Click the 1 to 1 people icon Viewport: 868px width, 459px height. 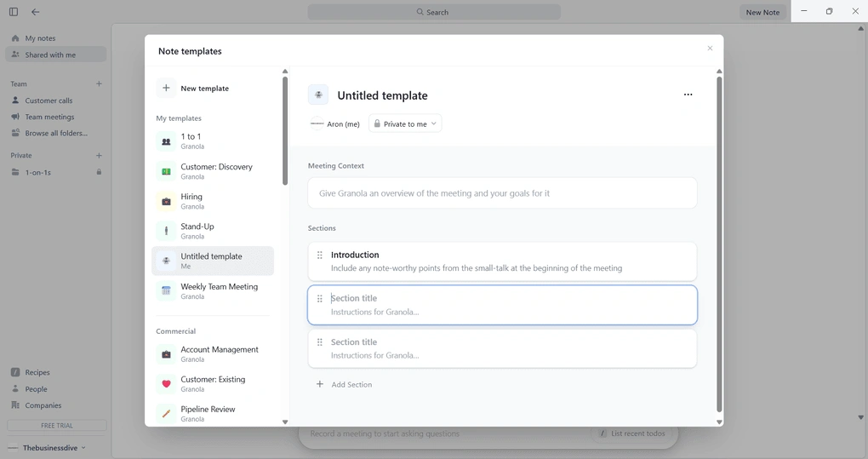pyautogui.click(x=166, y=141)
